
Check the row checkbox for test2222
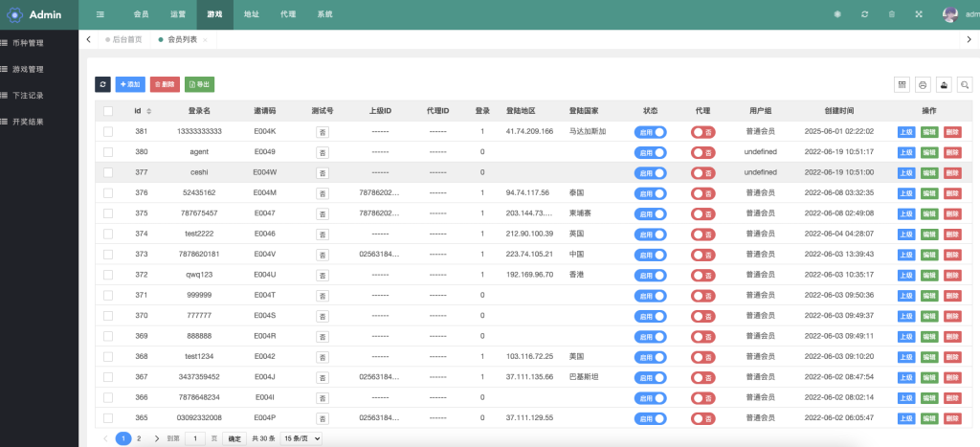point(108,234)
